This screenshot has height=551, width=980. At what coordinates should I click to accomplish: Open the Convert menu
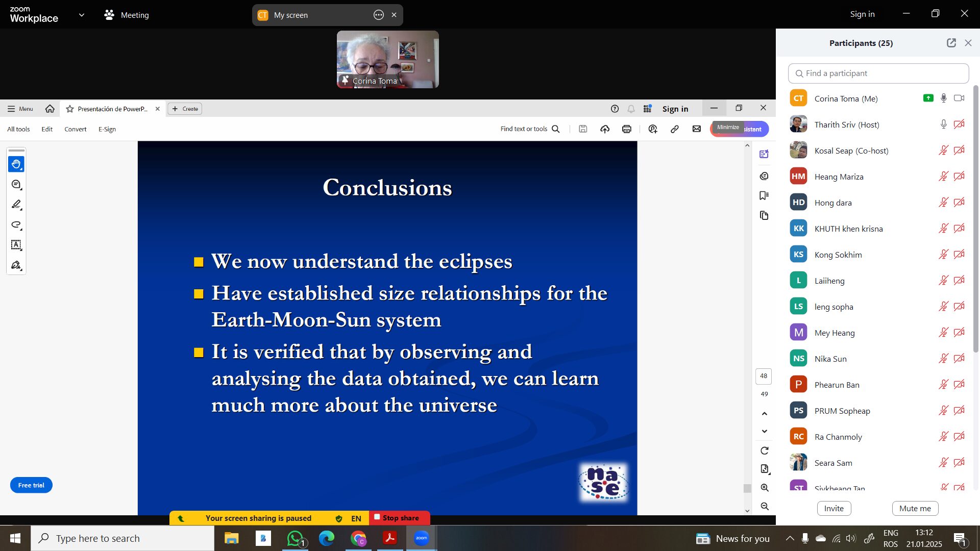point(76,129)
